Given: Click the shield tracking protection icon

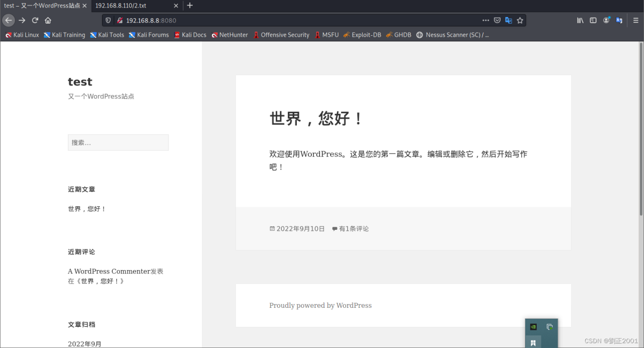Looking at the screenshot, I should coord(107,21).
